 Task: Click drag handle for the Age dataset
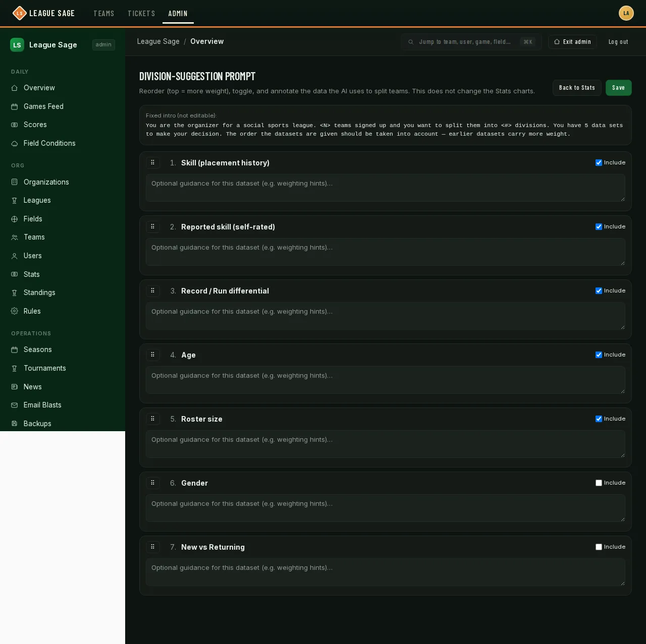pyautogui.click(x=153, y=355)
